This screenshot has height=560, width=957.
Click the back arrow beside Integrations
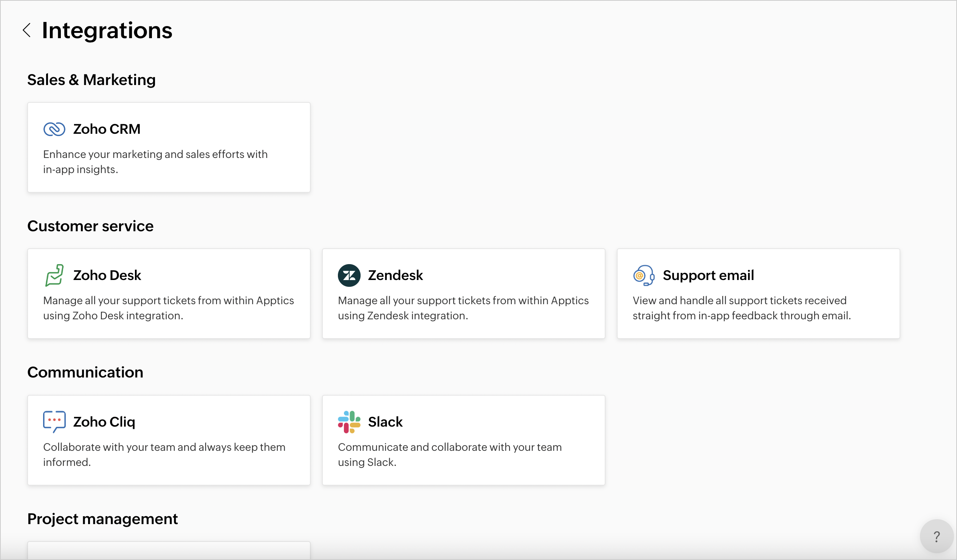[26, 30]
